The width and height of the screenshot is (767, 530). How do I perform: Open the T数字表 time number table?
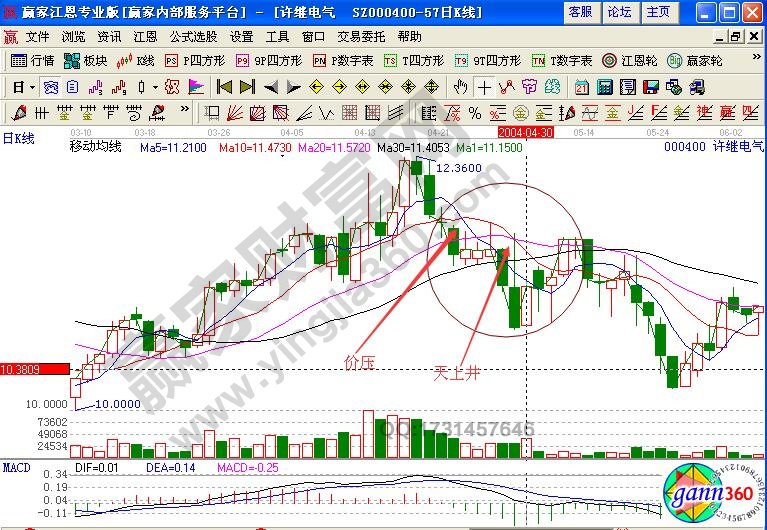click(562, 60)
